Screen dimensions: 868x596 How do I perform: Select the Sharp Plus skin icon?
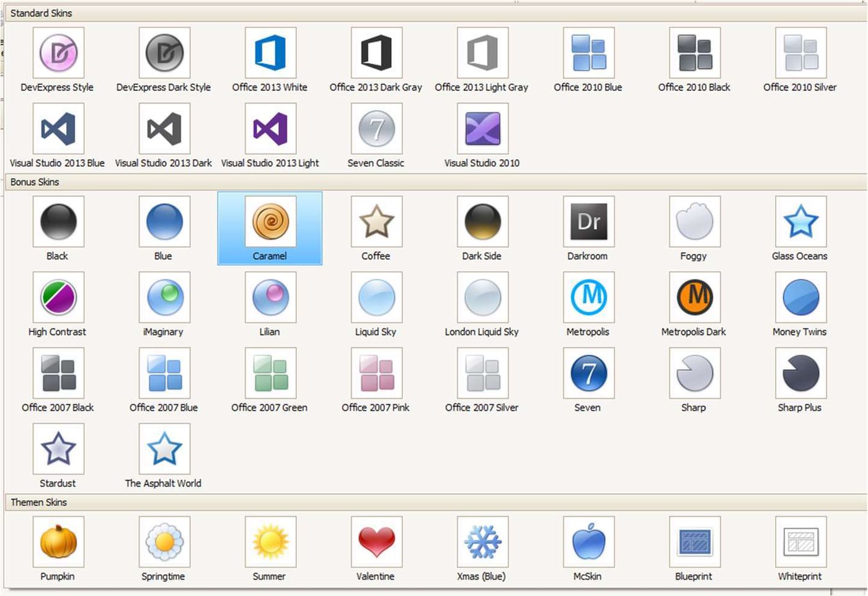(800, 372)
